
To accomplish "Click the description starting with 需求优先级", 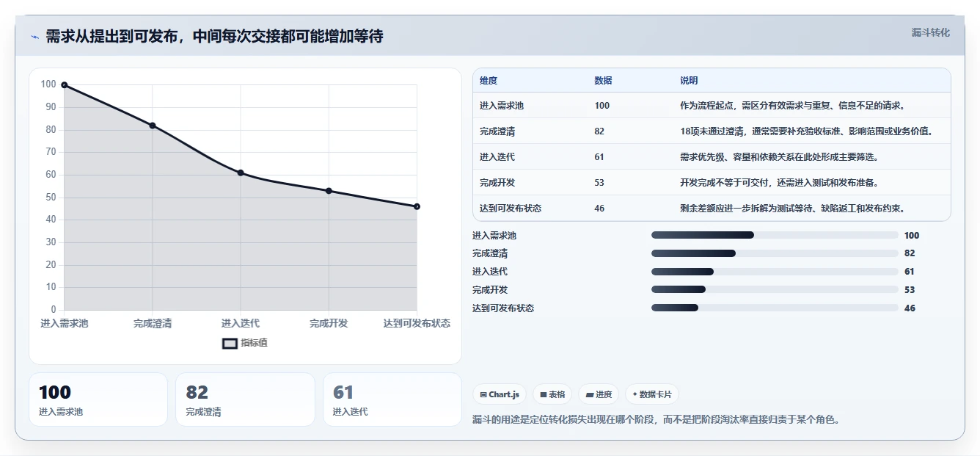I will (x=779, y=157).
